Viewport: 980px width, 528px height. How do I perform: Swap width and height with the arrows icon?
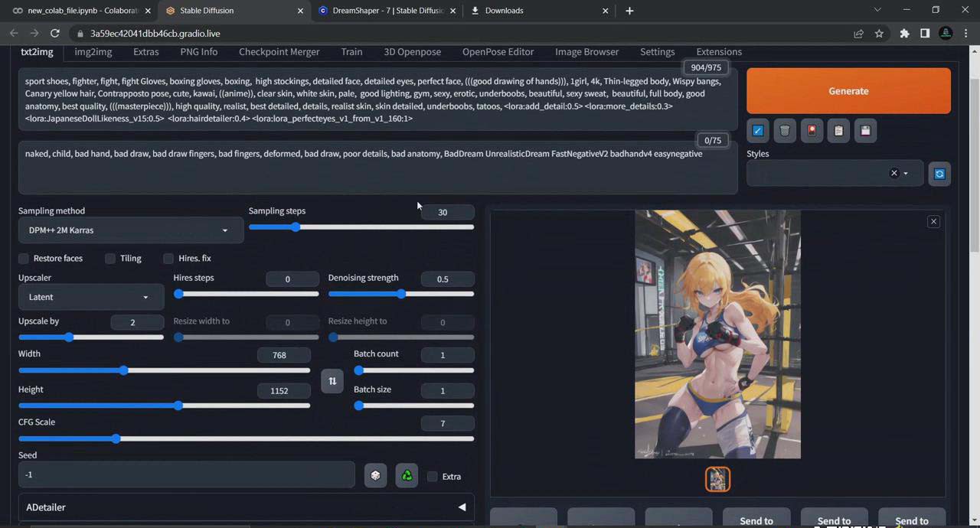pos(332,380)
